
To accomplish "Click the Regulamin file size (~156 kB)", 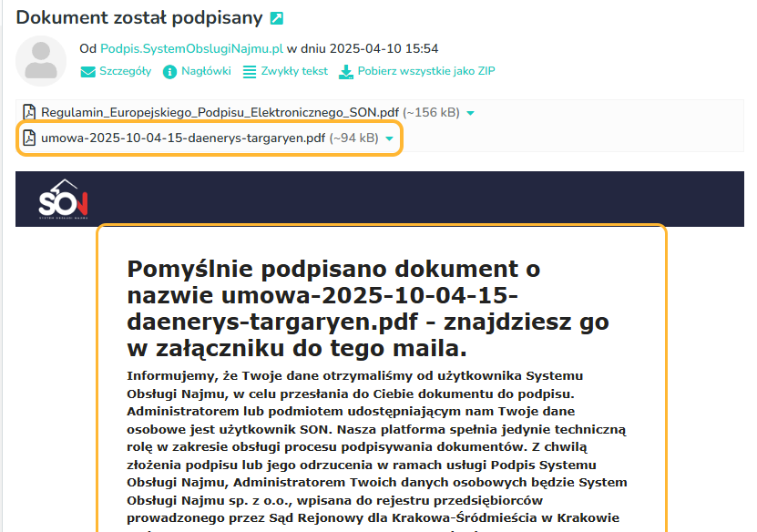I will click(431, 112).
